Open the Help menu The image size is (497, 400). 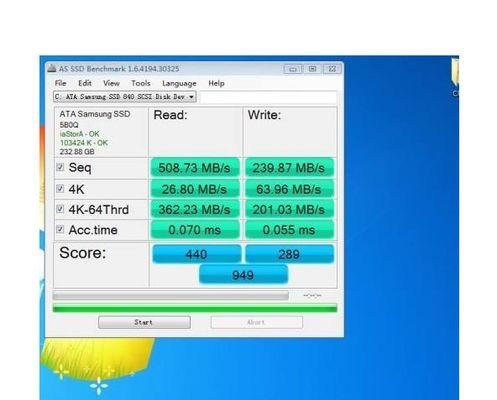click(216, 83)
